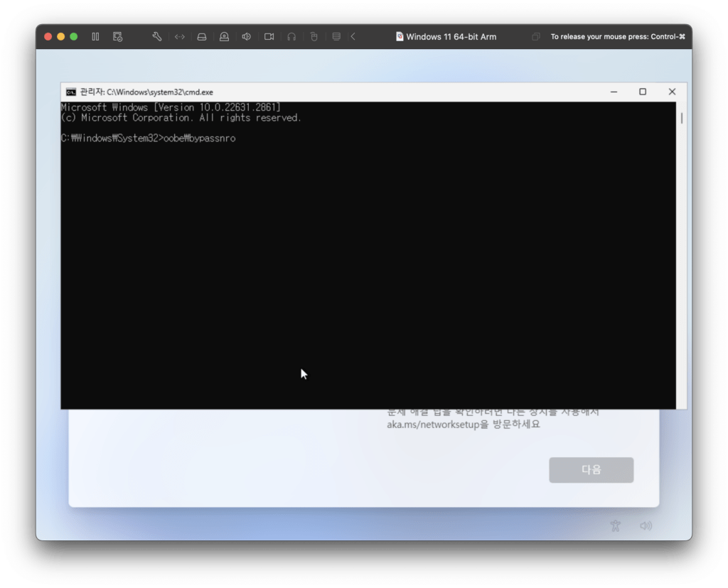Click the camera device icon
Image resolution: width=728 pixels, height=588 pixels.
[x=269, y=36]
